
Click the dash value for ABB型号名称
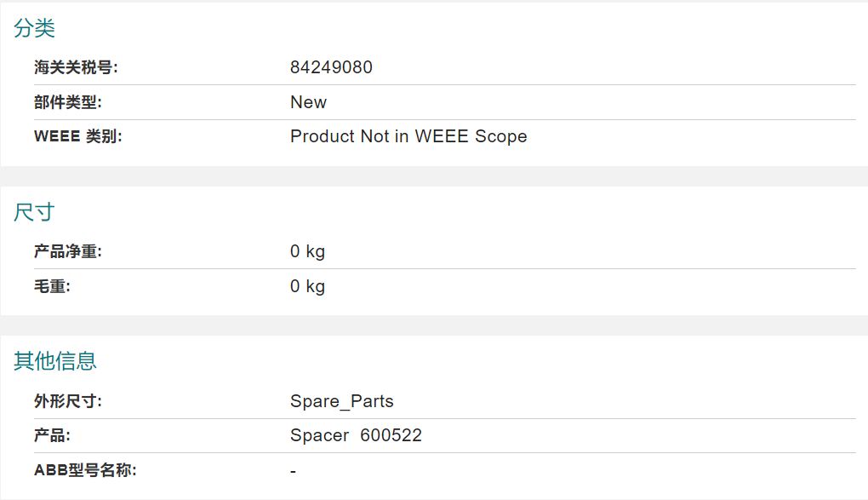tap(293, 472)
